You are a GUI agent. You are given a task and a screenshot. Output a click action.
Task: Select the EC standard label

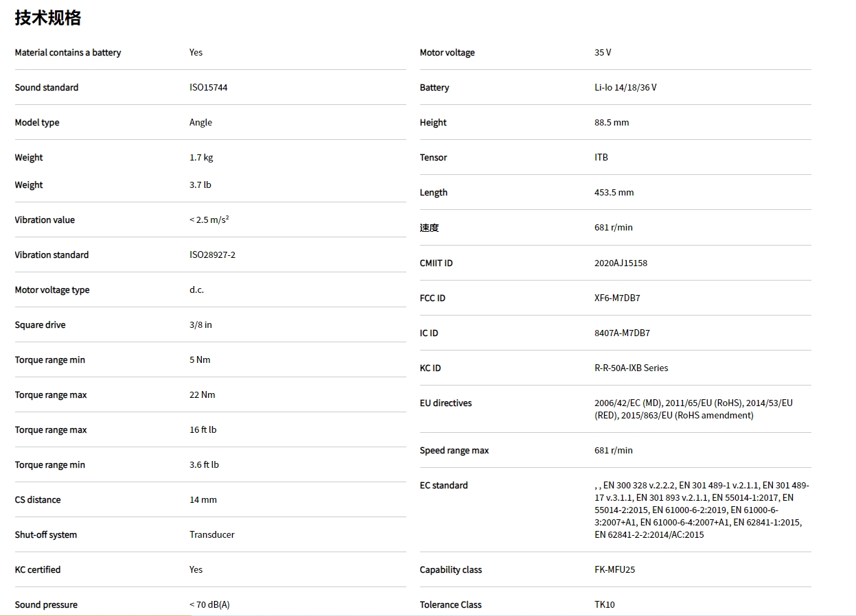point(443,485)
